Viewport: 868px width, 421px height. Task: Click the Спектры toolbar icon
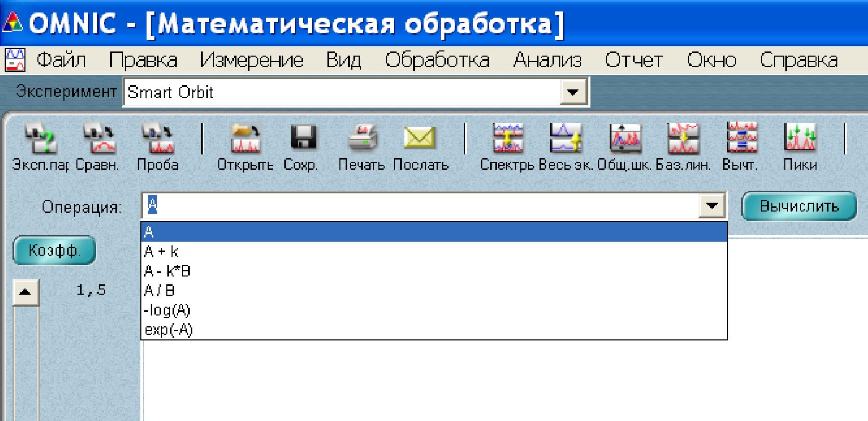(508, 139)
